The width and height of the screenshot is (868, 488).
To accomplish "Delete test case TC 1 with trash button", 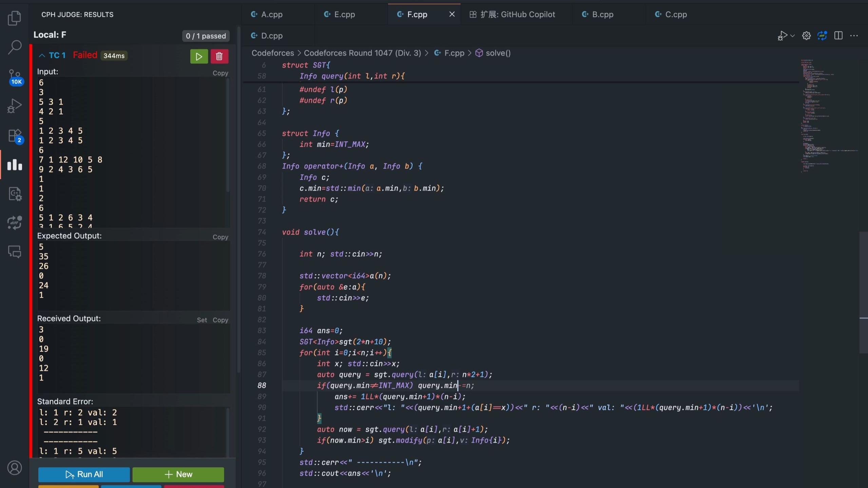I will coord(219,56).
